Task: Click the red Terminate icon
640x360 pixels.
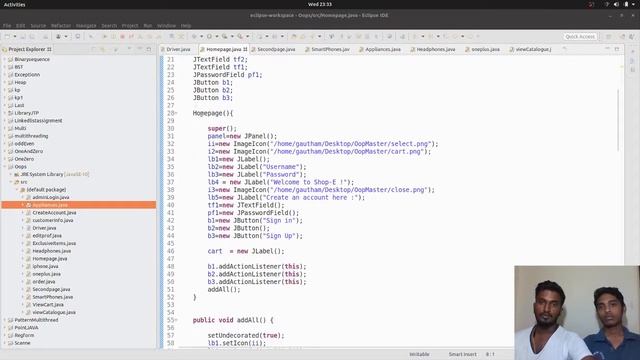Action: pyautogui.click(x=122, y=36)
